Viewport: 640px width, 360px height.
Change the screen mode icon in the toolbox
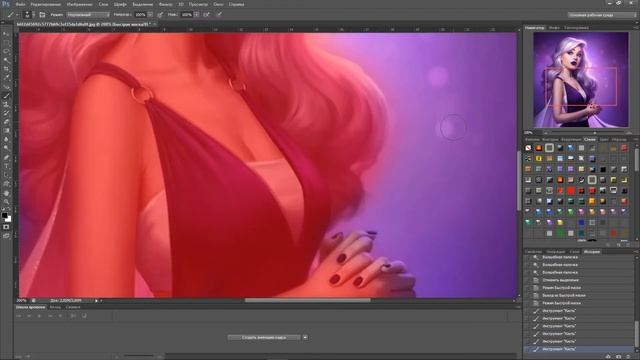[x=6, y=236]
